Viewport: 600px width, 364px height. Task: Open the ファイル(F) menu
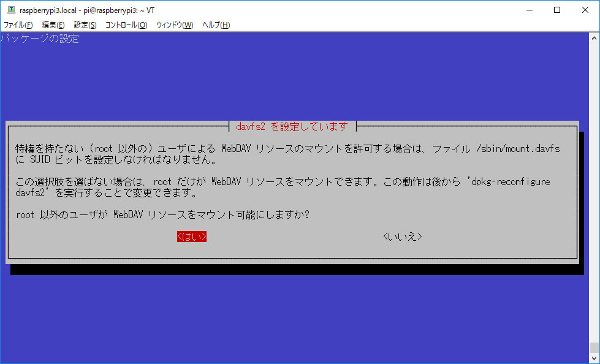point(18,25)
